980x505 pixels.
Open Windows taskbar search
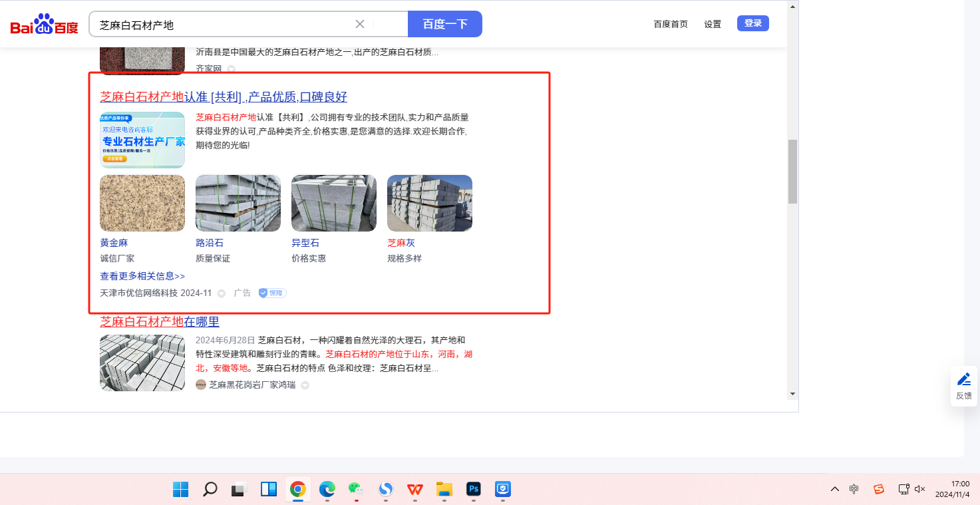[210, 490]
